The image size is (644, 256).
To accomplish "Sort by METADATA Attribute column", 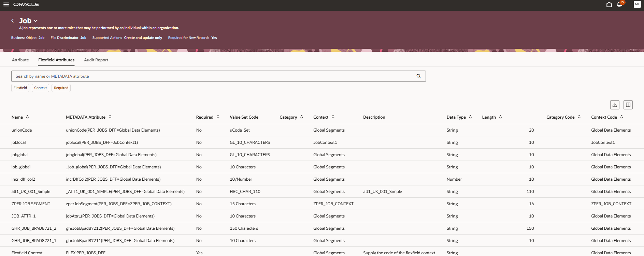I will [x=110, y=117].
